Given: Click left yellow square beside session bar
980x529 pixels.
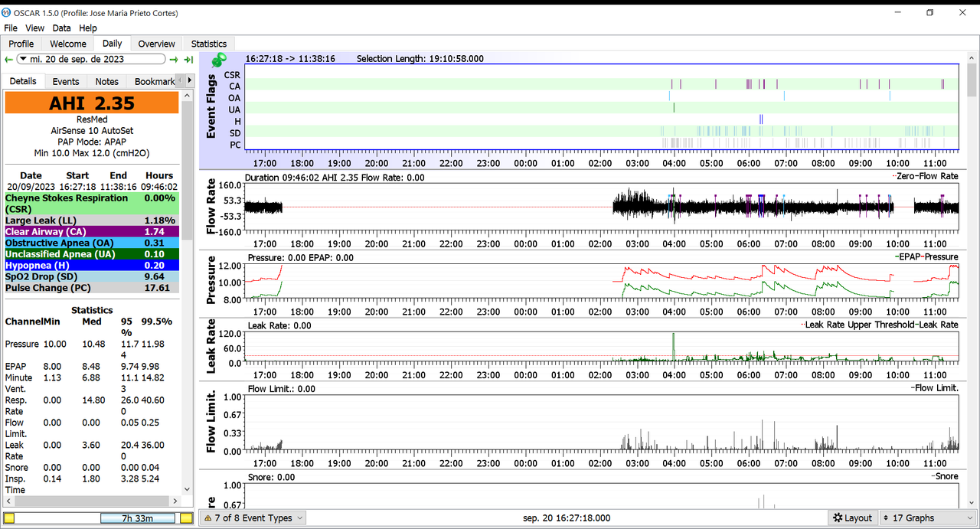Looking at the screenshot, I should pyautogui.click(x=9, y=518).
